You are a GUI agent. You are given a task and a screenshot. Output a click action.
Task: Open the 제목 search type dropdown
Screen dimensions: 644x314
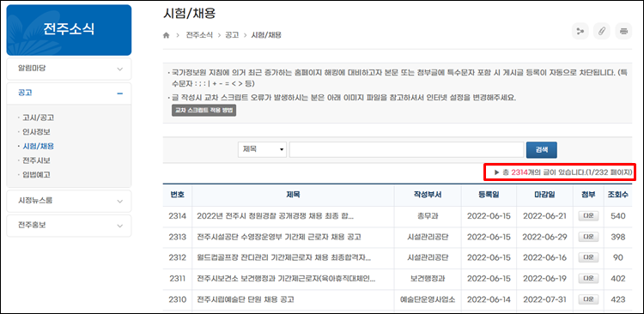[x=263, y=150]
